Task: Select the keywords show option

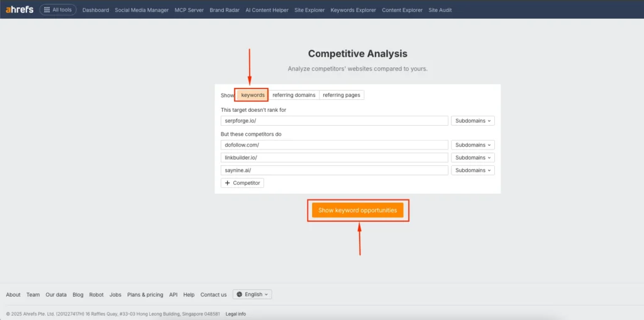Action: tap(253, 95)
